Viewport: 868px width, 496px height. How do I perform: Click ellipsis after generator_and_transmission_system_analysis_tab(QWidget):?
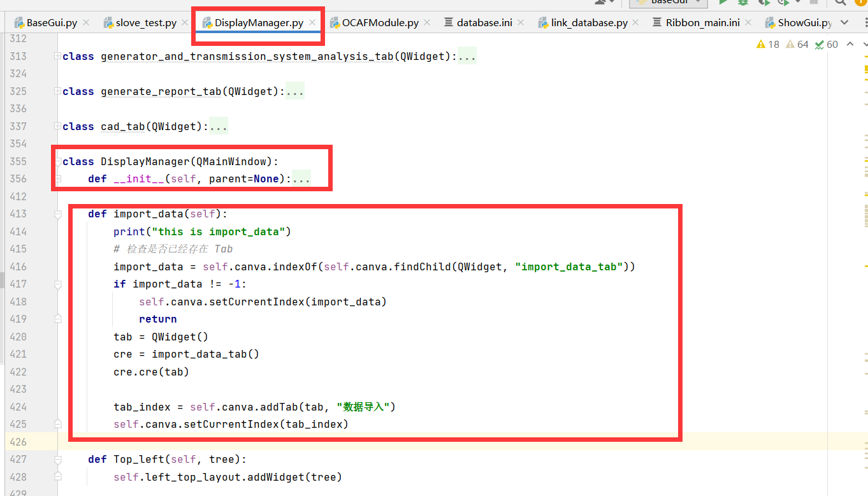(467, 56)
